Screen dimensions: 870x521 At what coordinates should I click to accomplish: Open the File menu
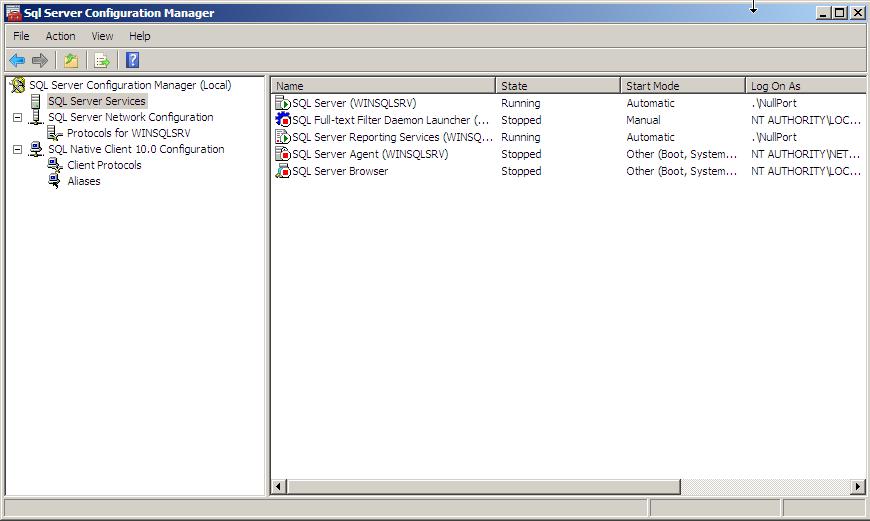click(x=21, y=36)
